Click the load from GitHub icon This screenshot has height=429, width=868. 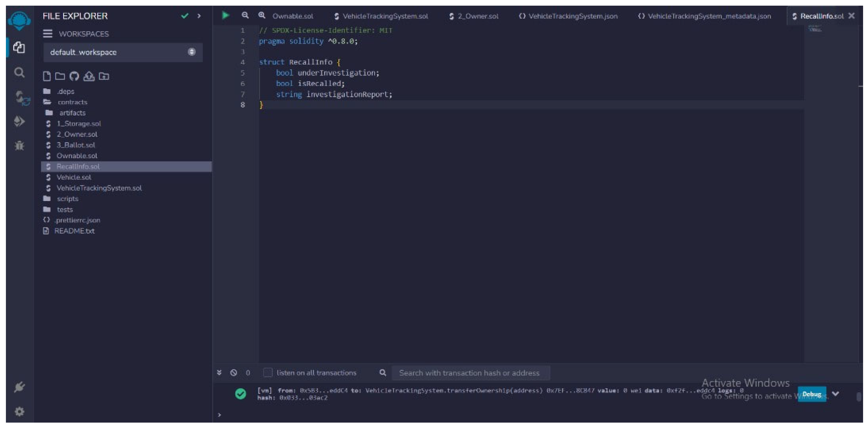(x=74, y=77)
